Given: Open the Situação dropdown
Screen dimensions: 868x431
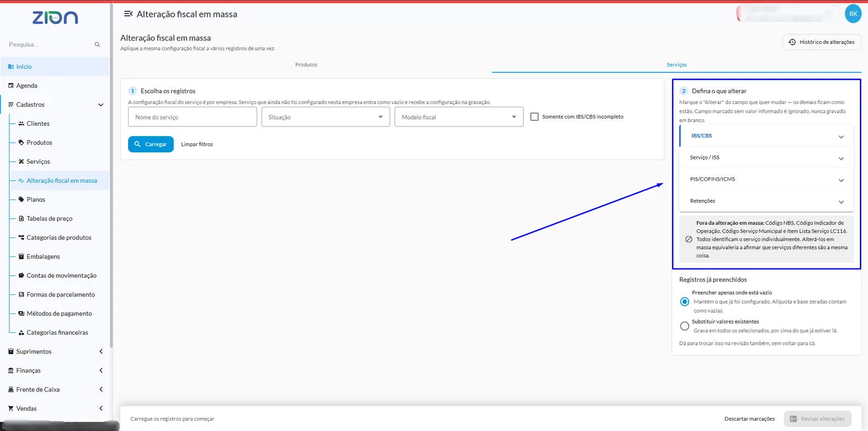Looking at the screenshot, I should pyautogui.click(x=325, y=117).
